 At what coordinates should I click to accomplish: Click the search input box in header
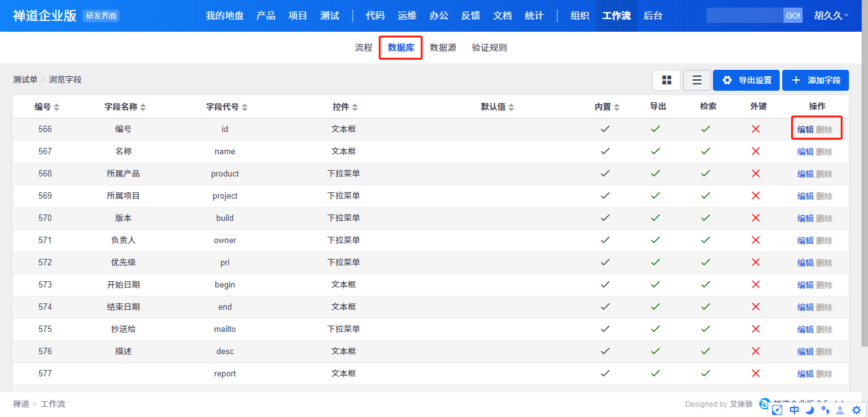click(x=745, y=16)
